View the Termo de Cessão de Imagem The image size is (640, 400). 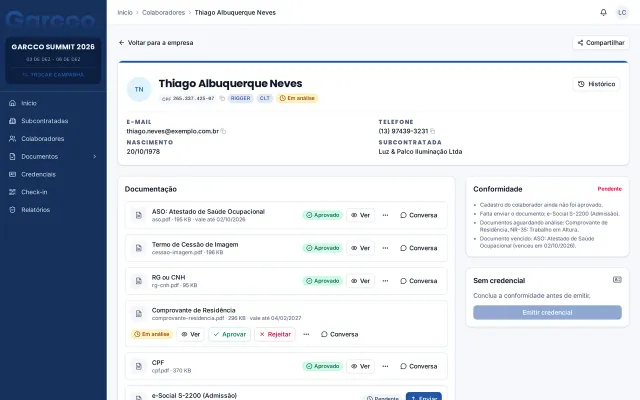tap(360, 248)
